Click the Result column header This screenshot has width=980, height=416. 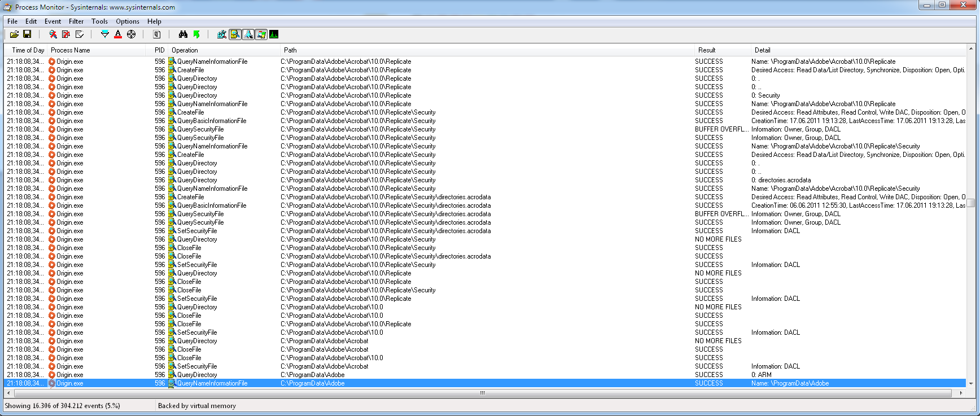pyautogui.click(x=723, y=50)
